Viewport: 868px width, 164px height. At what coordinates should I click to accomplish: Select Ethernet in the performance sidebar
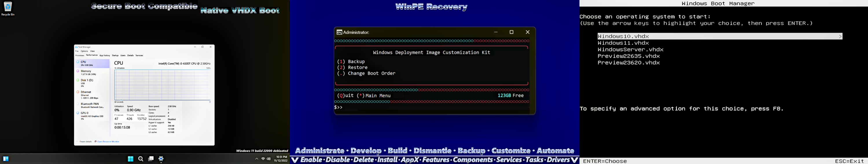click(92, 95)
